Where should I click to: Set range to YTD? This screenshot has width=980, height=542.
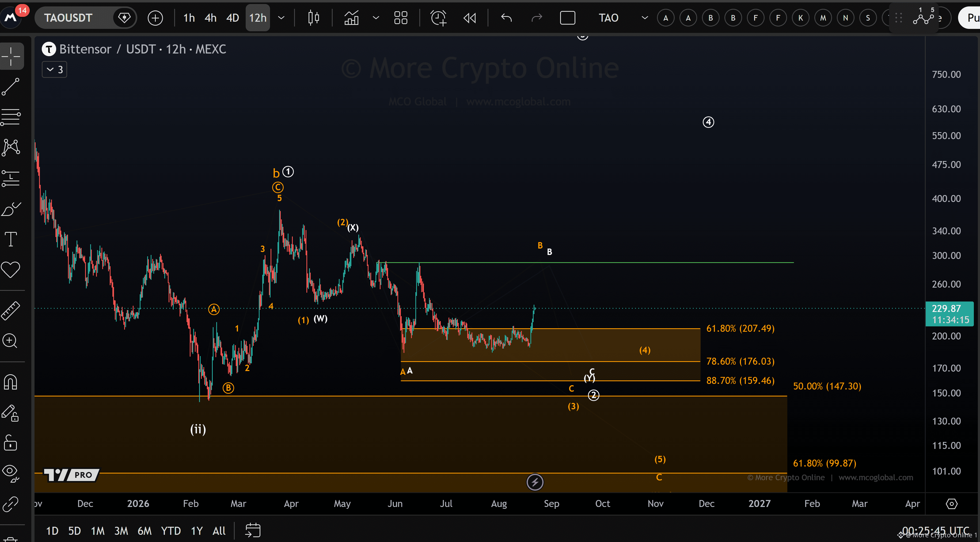[x=171, y=530]
